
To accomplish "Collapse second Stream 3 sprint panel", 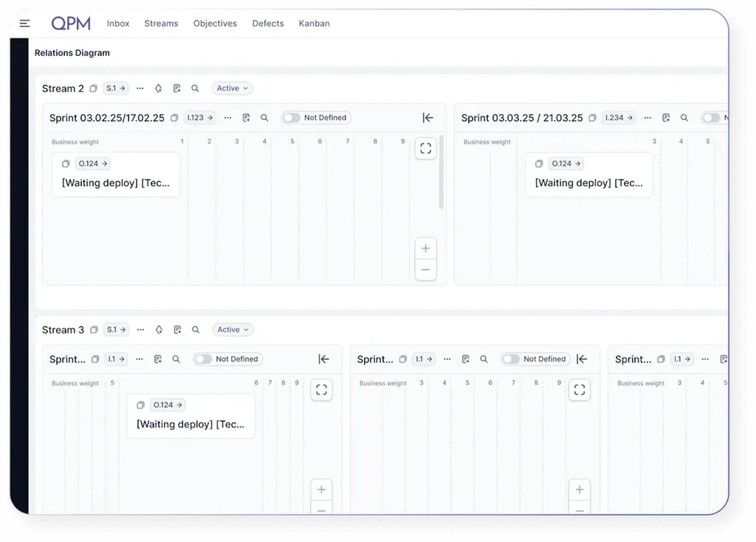I will click(582, 359).
